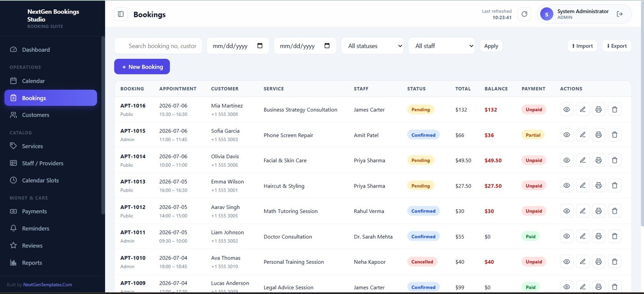Click the refresh icon button
Viewport: 644px width, 294px height.
coord(524,14)
